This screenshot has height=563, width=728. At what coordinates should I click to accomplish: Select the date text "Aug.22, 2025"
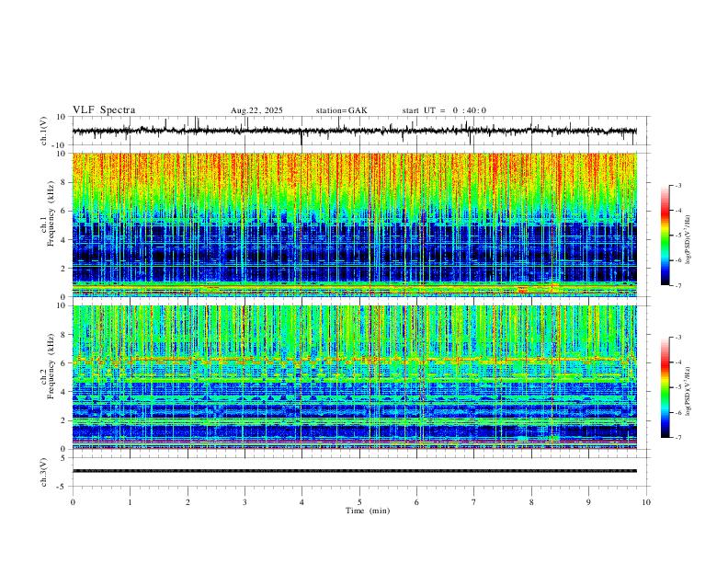click(256, 110)
